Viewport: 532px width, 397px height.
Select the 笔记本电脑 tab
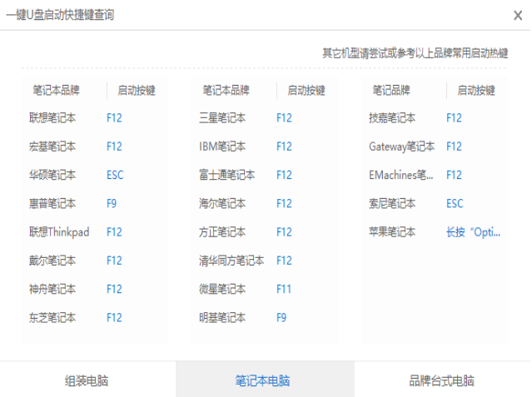[x=263, y=380]
